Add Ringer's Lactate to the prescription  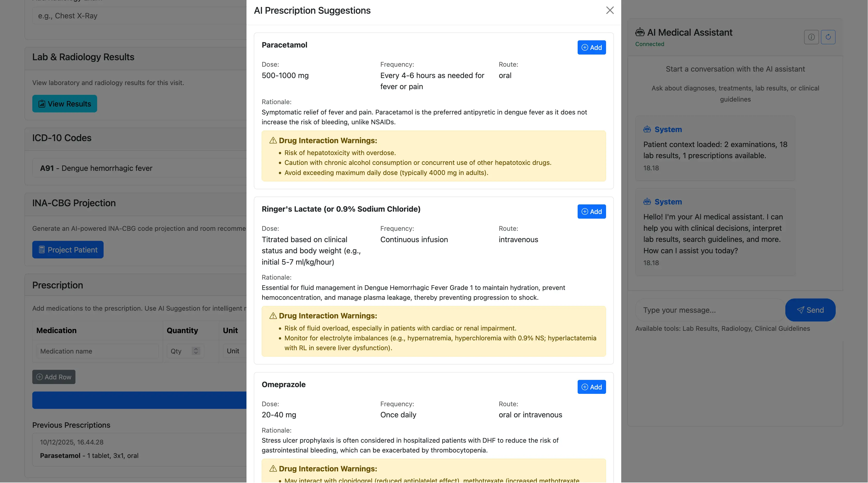(x=591, y=212)
